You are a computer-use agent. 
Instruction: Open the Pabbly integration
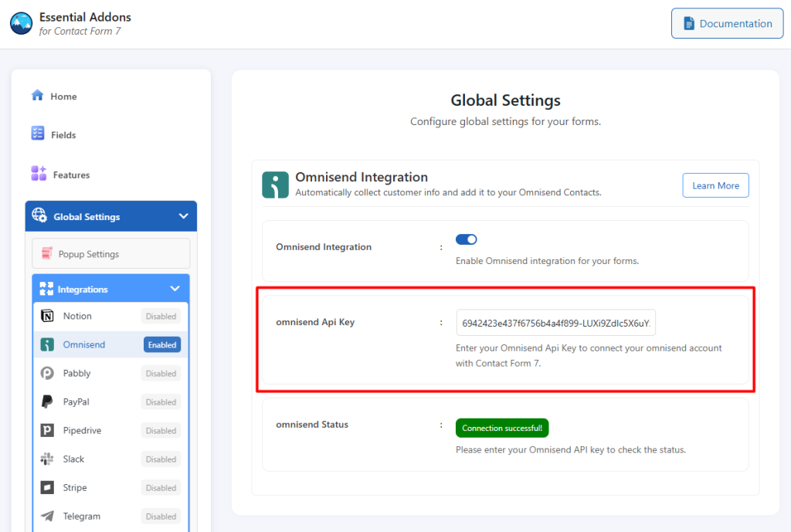click(110, 373)
